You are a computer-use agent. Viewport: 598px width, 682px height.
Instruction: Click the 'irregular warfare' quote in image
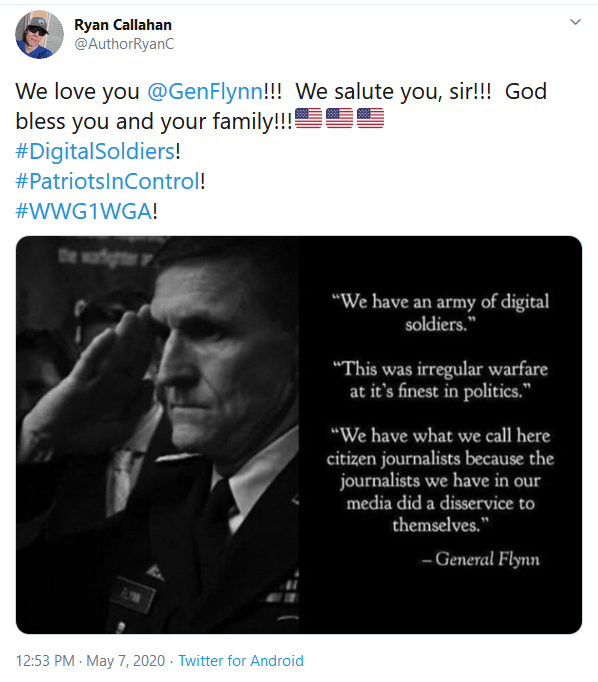point(440,380)
